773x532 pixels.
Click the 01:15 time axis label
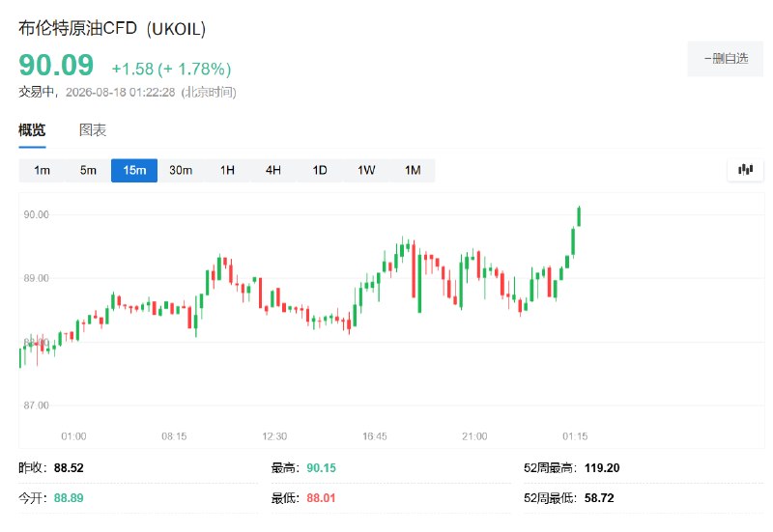(x=575, y=436)
